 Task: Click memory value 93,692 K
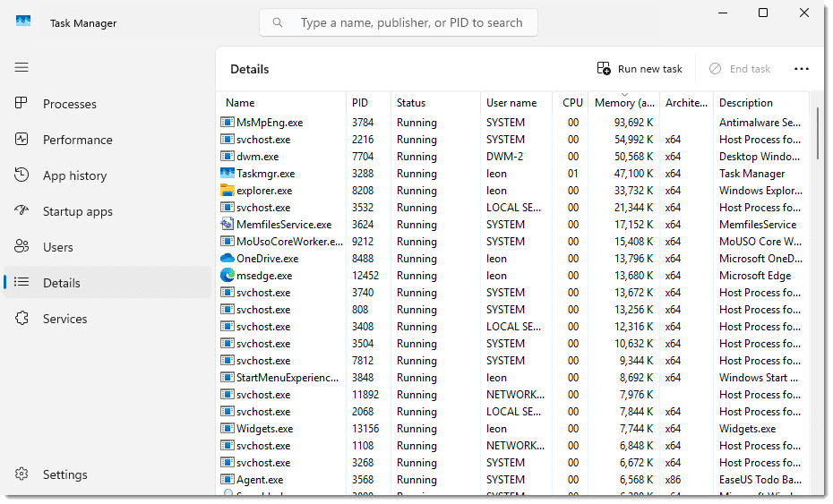pos(633,122)
